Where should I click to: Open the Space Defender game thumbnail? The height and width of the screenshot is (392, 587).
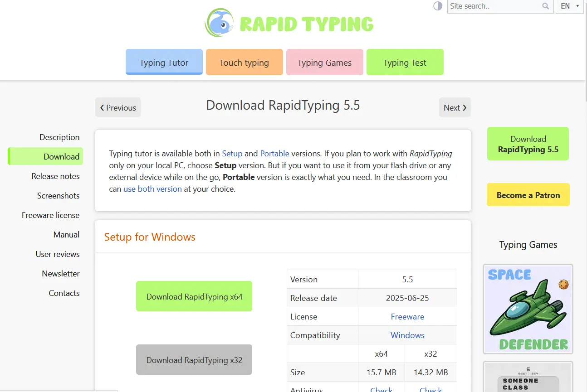[528, 309]
